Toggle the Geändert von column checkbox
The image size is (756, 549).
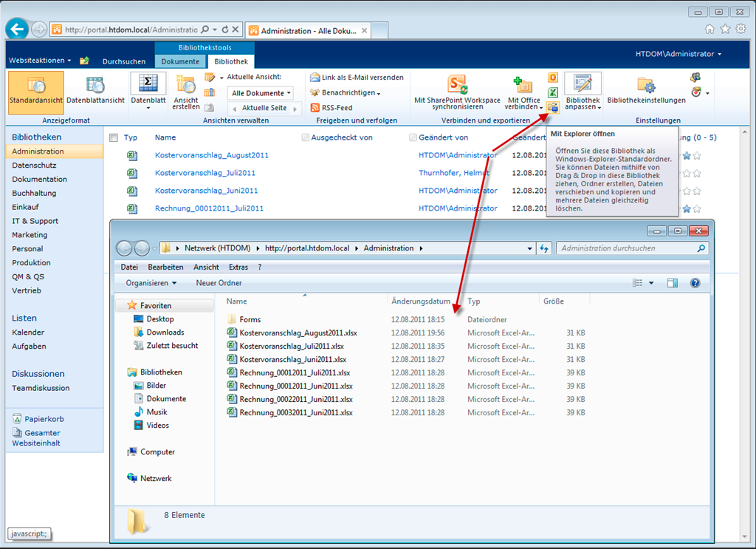(413, 137)
